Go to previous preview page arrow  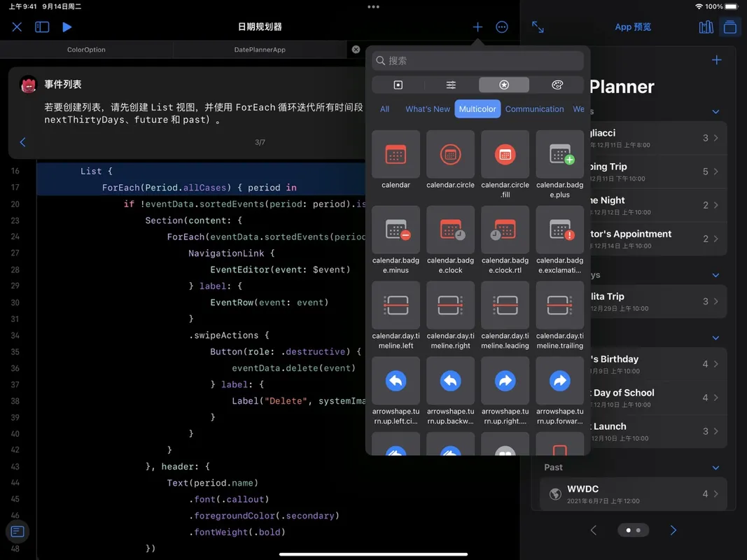tap(594, 530)
